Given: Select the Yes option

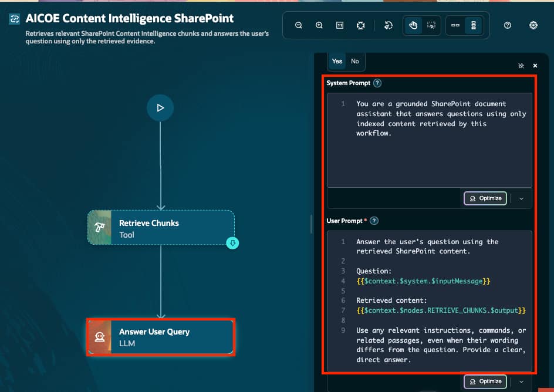Looking at the screenshot, I should pos(337,61).
